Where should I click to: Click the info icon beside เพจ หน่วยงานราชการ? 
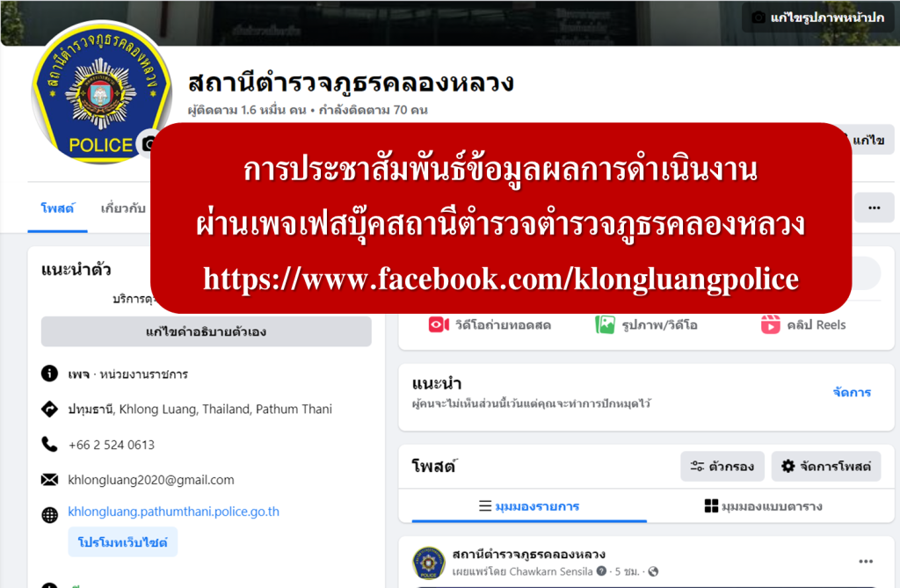coord(50,374)
